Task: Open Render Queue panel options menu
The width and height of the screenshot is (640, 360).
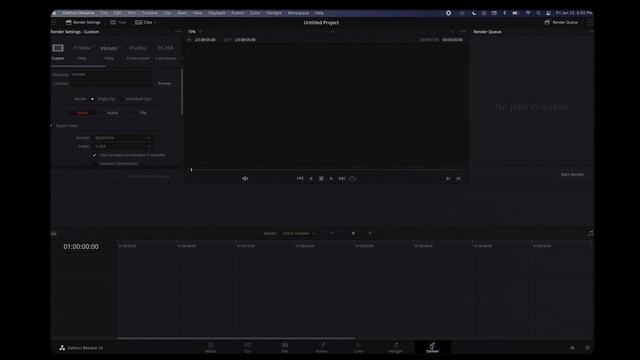Action: point(591,31)
